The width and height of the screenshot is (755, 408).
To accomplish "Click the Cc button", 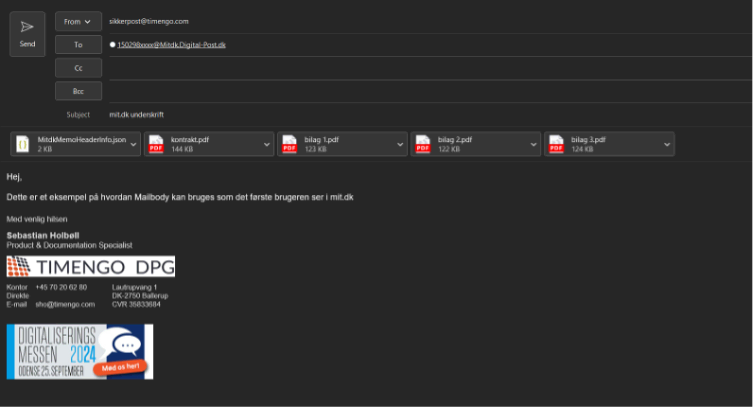I will click(x=78, y=68).
